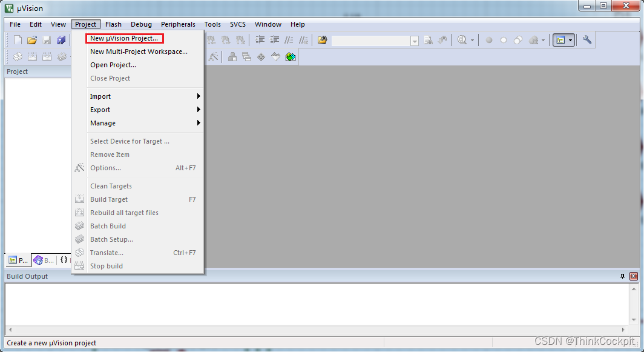
Task: Kill all breakpoints icon
Action: 533,40
